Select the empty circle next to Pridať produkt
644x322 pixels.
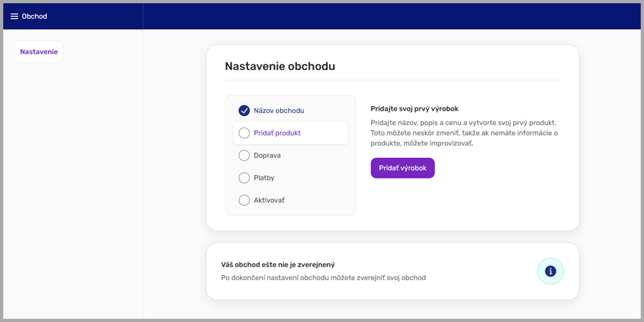tap(244, 133)
